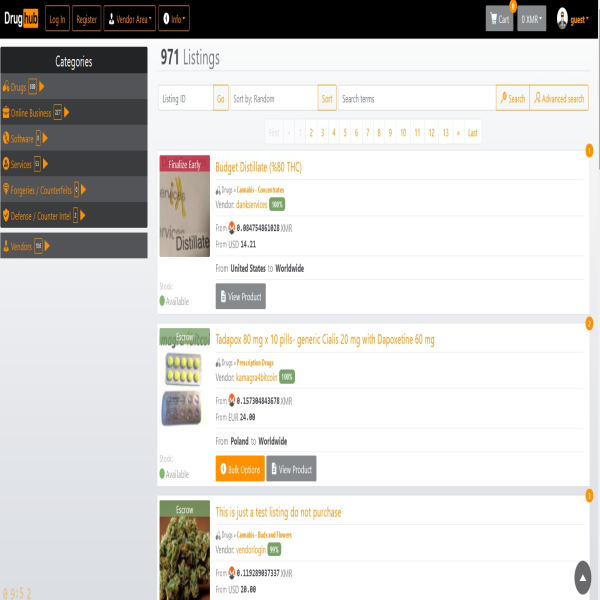Open Advanced search
This screenshot has height=600, width=600.
559,98
